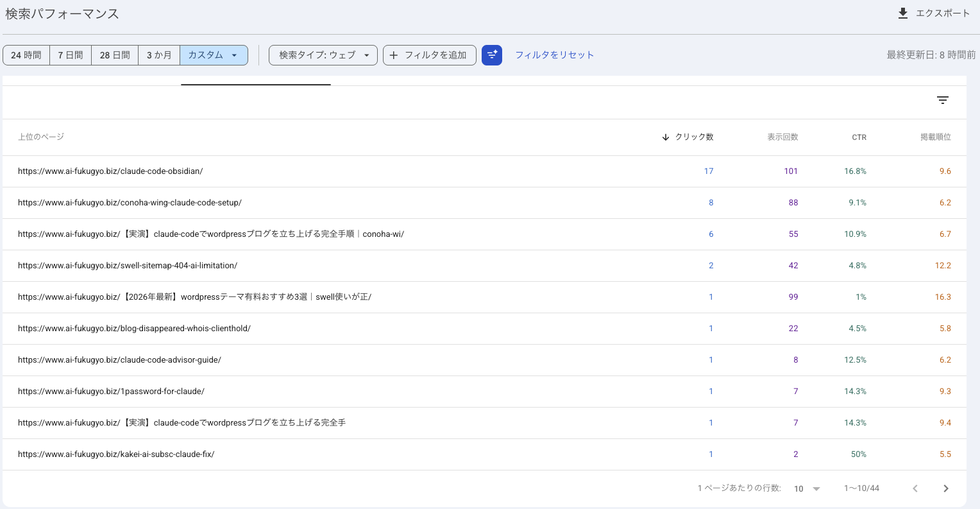Click フィルタをリセット link
The height and width of the screenshot is (509, 980).
click(x=555, y=55)
